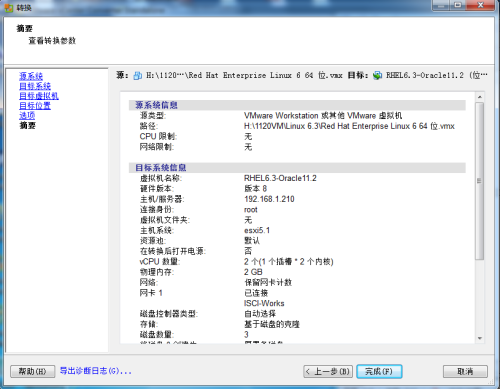Open the 源系统 step link
The width and height of the screenshot is (500, 389).
tap(31, 76)
